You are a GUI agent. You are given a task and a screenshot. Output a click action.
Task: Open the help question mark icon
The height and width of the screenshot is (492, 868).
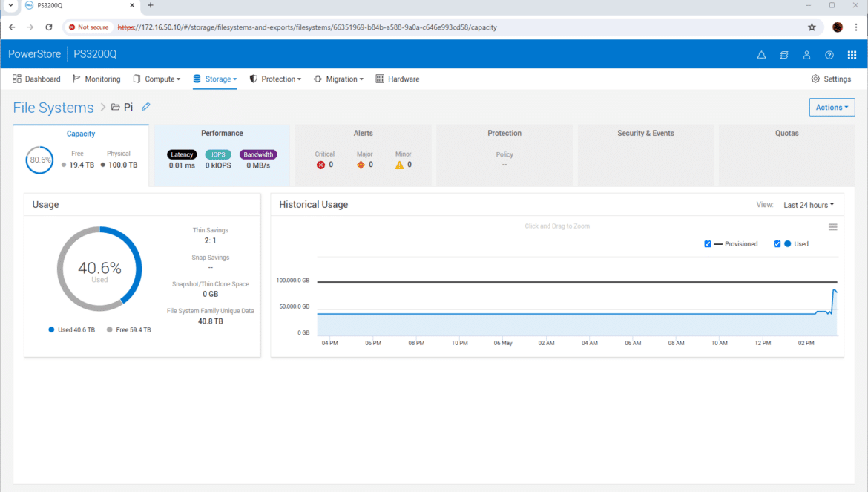[x=829, y=55]
